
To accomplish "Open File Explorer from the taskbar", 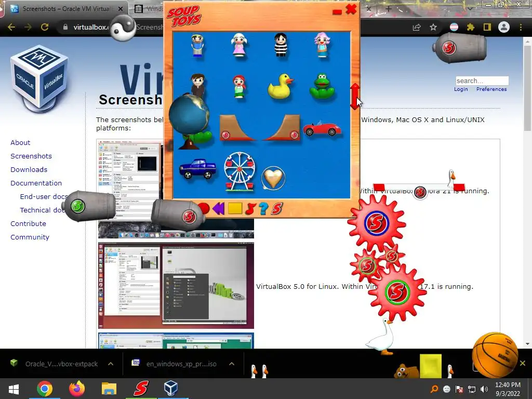I will (x=109, y=389).
